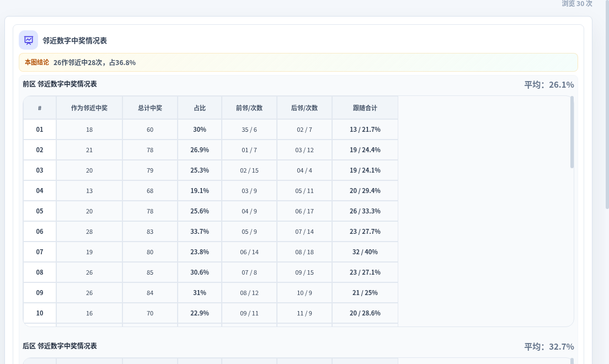
Task: Click the 跟随合计 column header
Action: coord(365,108)
